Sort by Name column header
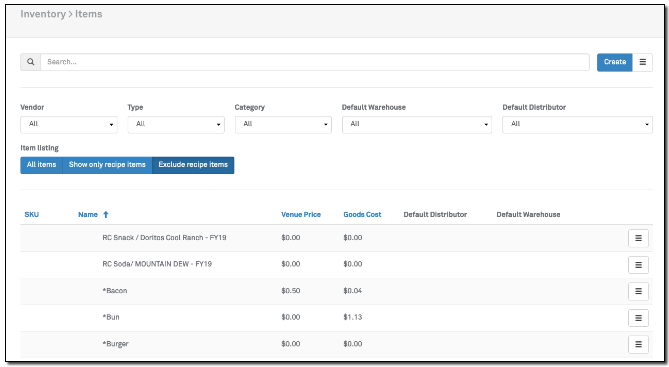669x367 pixels. [88, 215]
